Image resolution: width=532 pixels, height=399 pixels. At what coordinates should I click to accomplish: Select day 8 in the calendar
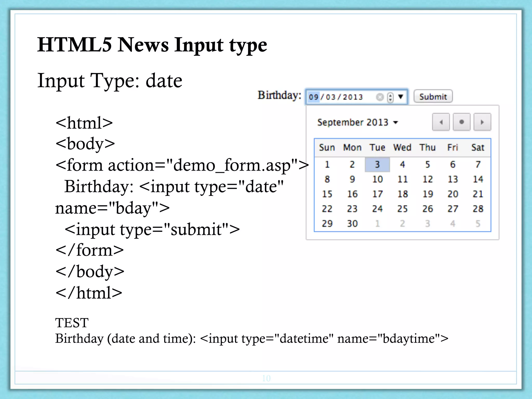327,179
